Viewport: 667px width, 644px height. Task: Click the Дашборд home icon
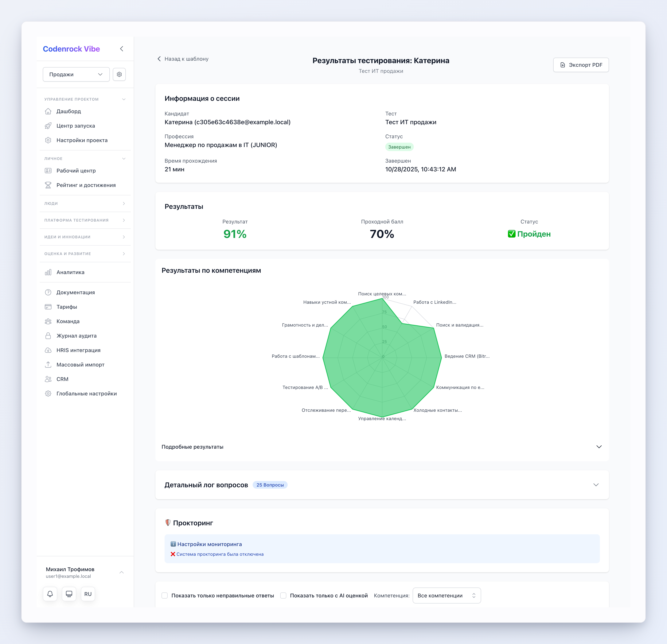point(48,111)
